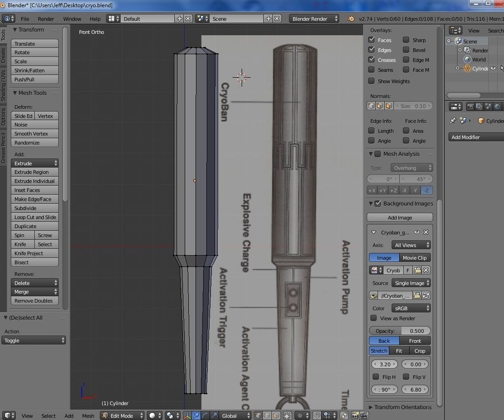Screen dimensions: 504x420
Task: Open the Blender Render engine dropdown
Action: 314,19
